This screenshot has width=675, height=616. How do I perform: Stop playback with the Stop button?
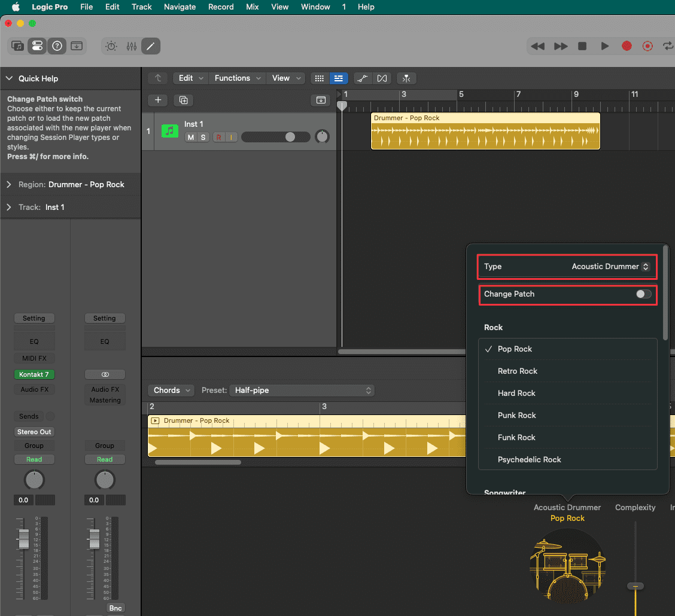point(582,46)
